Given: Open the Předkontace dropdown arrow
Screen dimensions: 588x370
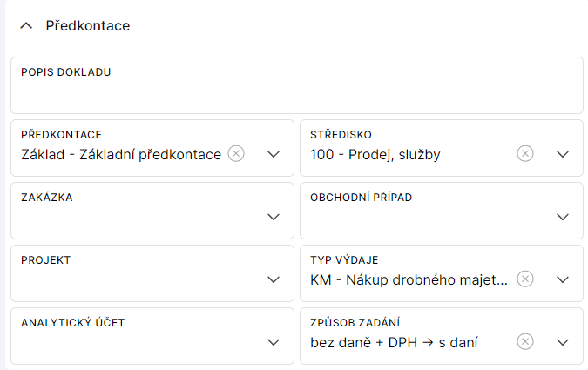Looking at the screenshot, I should coord(274,154).
